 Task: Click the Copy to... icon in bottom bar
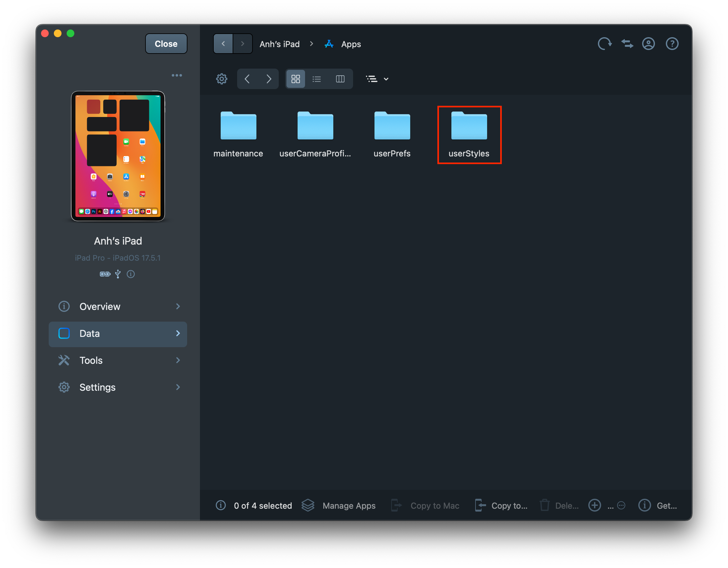click(480, 505)
